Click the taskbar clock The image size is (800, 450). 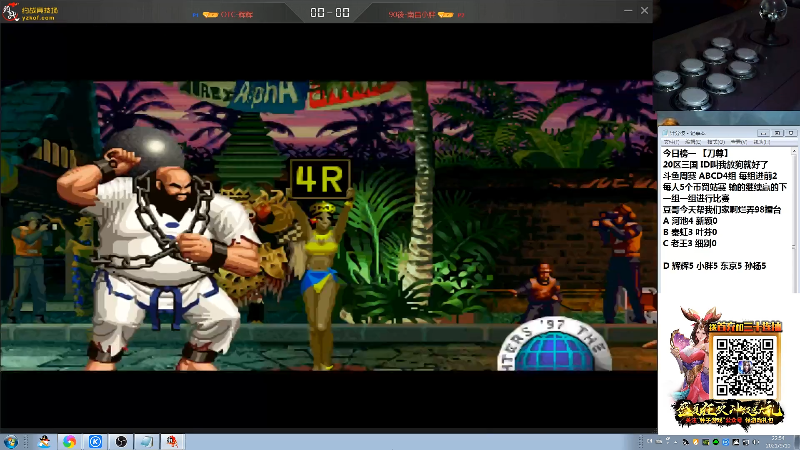click(x=778, y=442)
